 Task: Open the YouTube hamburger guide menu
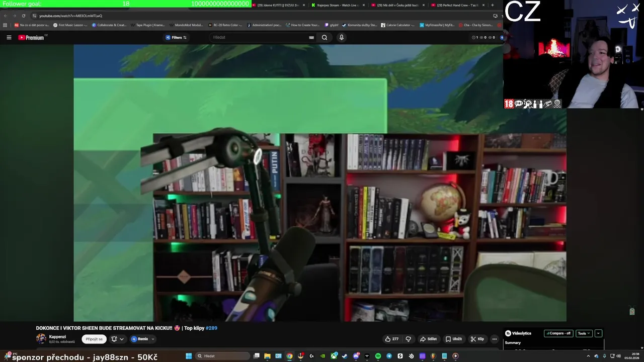tap(9, 37)
